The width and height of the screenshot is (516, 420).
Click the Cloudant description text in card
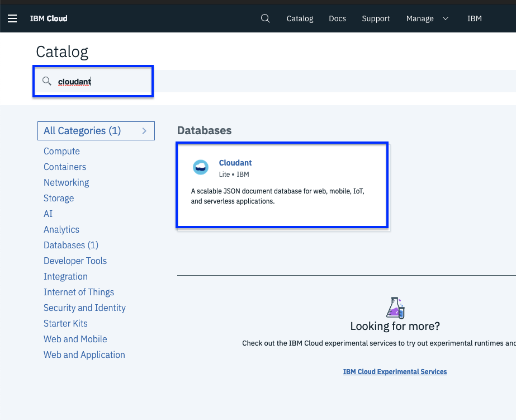(x=277, y=196)
